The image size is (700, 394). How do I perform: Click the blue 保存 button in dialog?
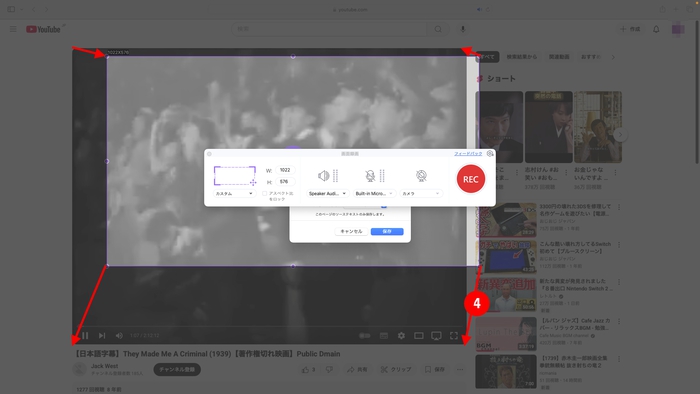click(x=387, y=231)
